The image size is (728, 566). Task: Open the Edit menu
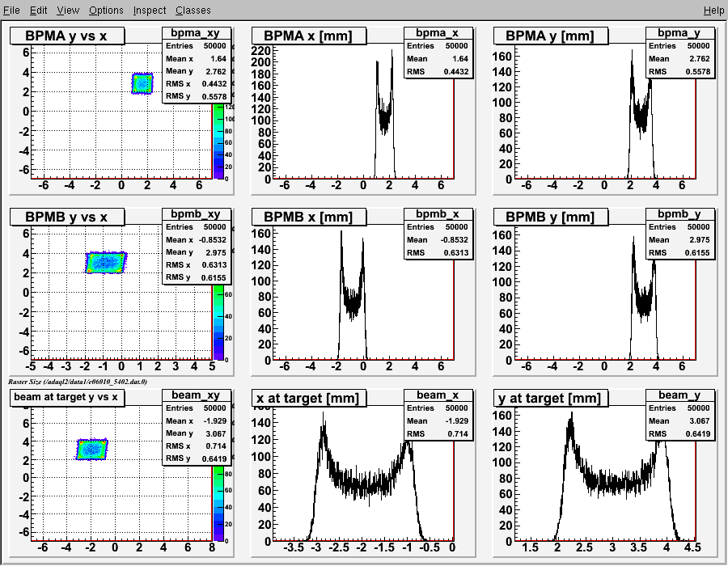click(38, 11)
